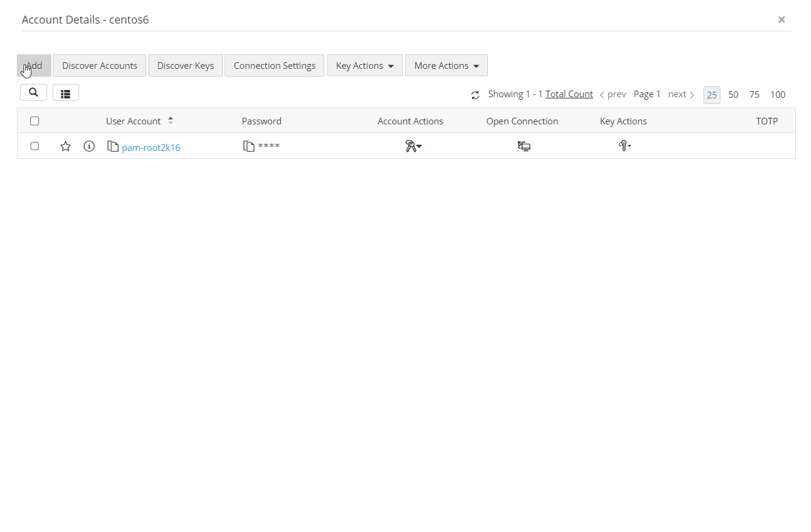This screenshot has height=532, width=811.
Task: Click the Total Count link
Action: point(569,94)
